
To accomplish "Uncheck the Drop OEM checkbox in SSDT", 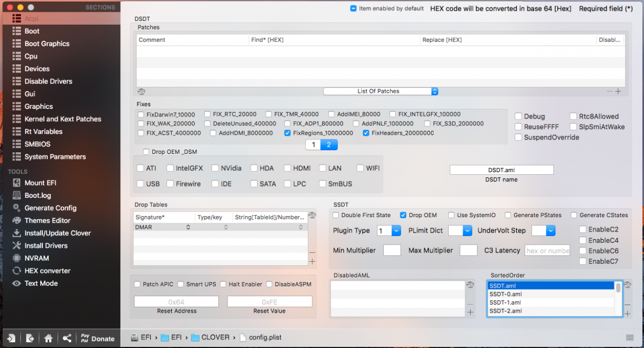I will pyautogui.click(x=403, y=215).
